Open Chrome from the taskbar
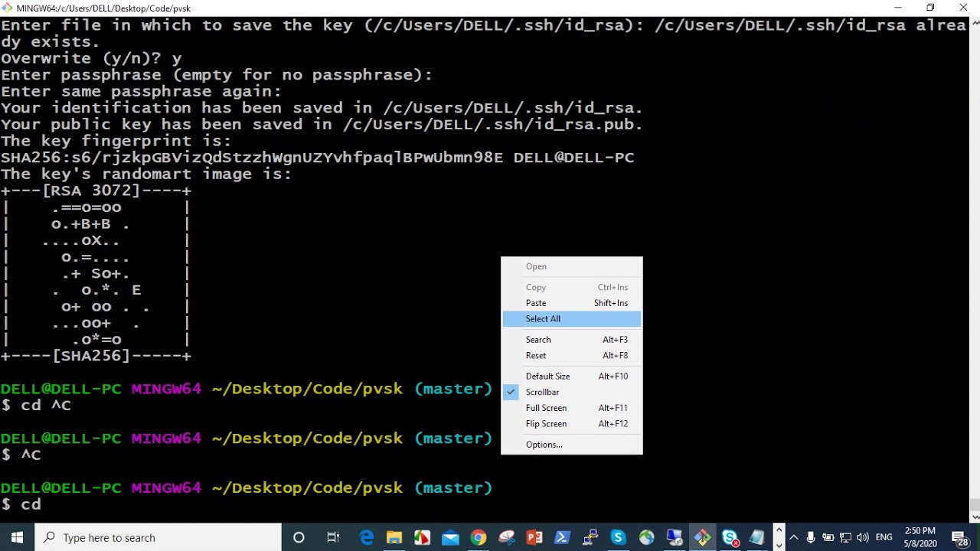Screen dimensions: 980x551 pyautogui.click(x=478, y=537)
